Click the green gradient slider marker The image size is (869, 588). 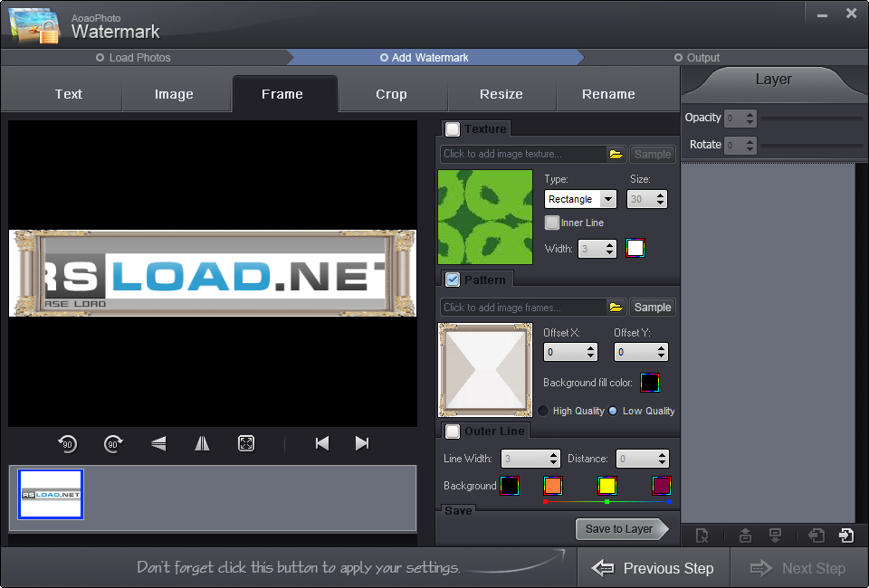pyautogui.click(x=607, y=502)
